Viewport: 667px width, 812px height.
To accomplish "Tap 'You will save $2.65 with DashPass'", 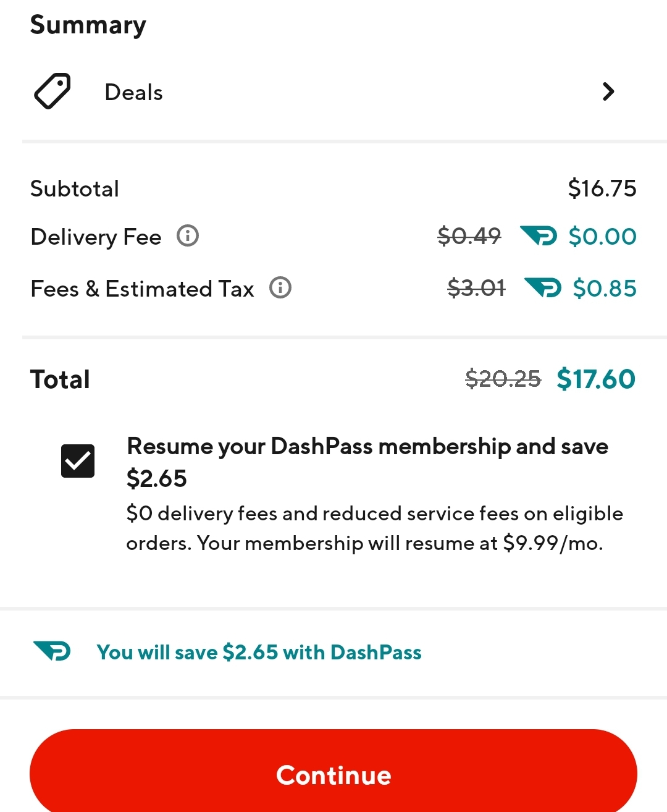I will 259,652.
